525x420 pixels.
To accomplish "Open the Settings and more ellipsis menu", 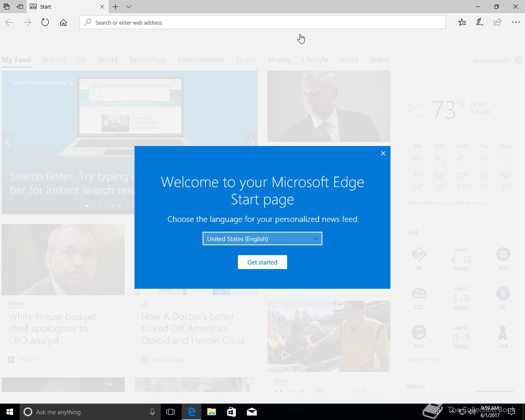I will pos(516,23).
